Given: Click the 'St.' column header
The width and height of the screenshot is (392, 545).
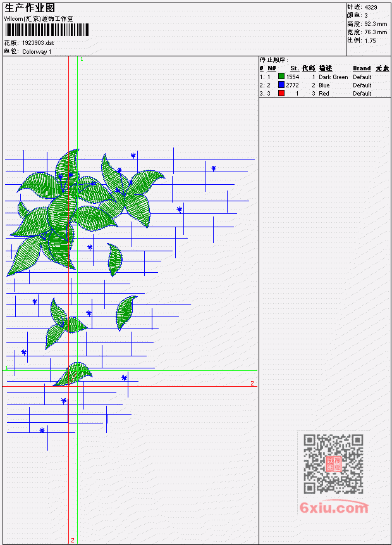Looking at the screenshot, I should coord(295,68).
